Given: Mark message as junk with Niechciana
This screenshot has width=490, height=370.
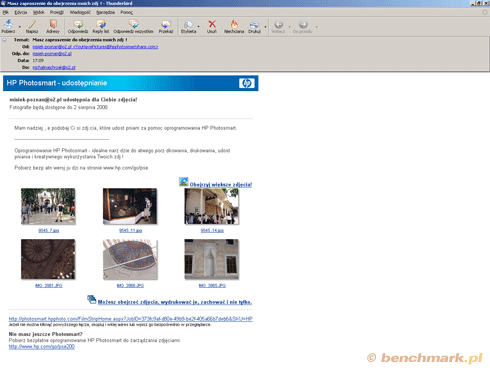Looking at the screenshot, I should click(234, 26).
